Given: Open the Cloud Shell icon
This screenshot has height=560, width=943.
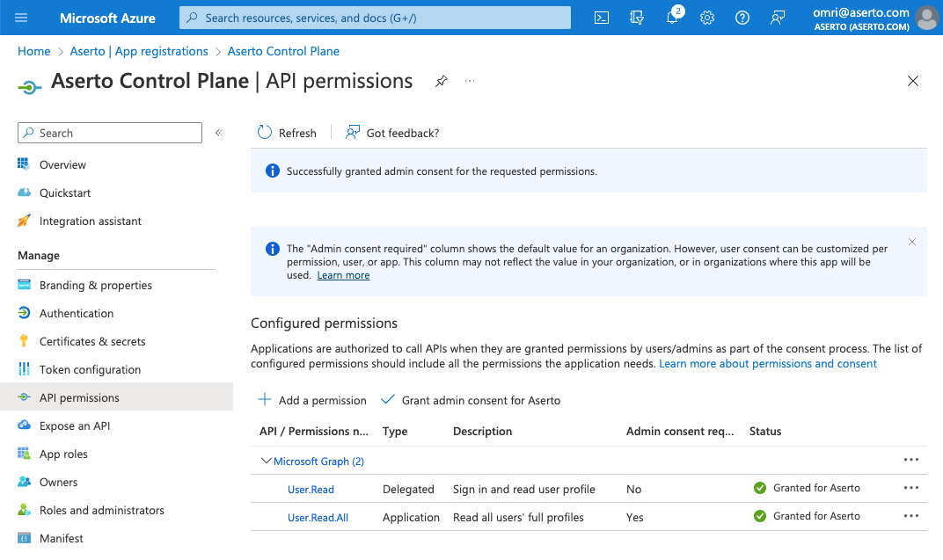Looking at the screenshot, I should (602, 18).
